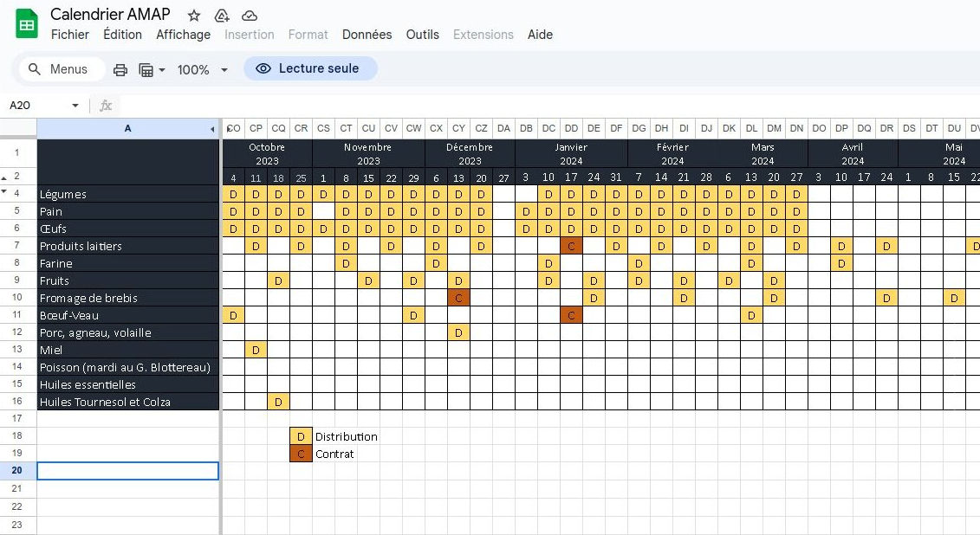Click the approvals icon next to the star
This screenshot has width=980, height=535.
[221, 15]
